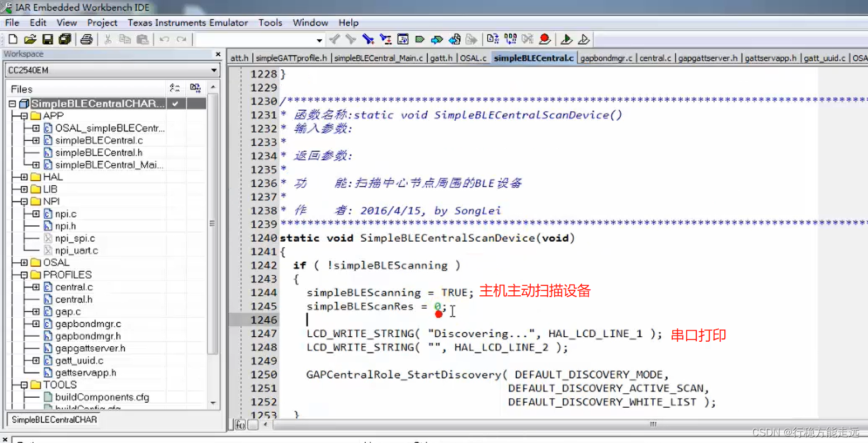Collapse the NPI folder node

click(24, 201)
